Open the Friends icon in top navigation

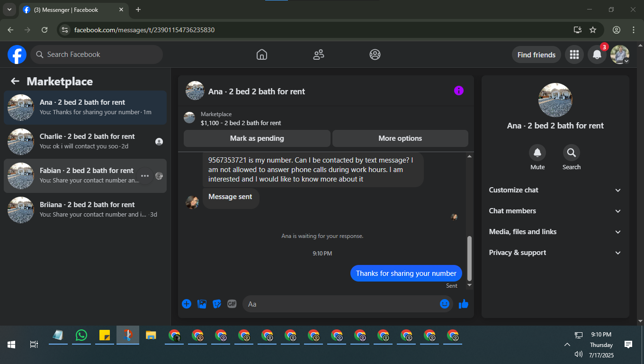click(x=319, y=55)
